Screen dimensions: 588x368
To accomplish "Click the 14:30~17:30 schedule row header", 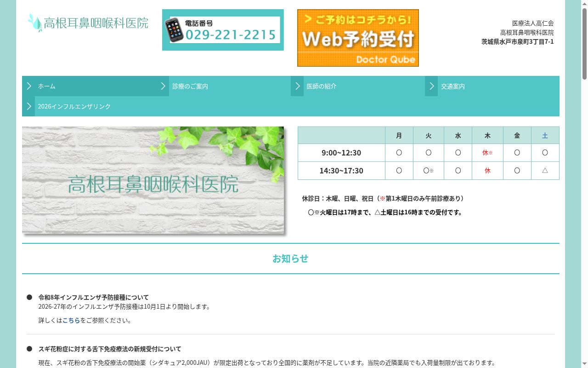I will [x=341, y=171].
